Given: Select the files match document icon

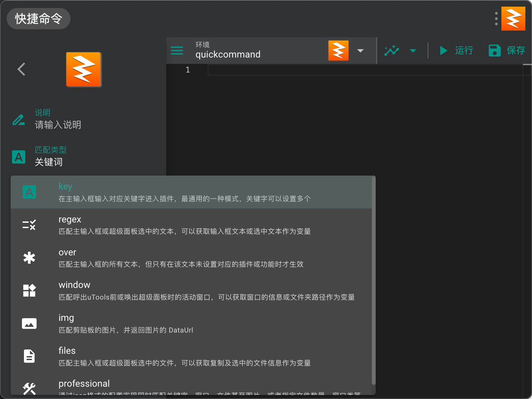Looking at the screenshot, I should (x=29, y=356).
